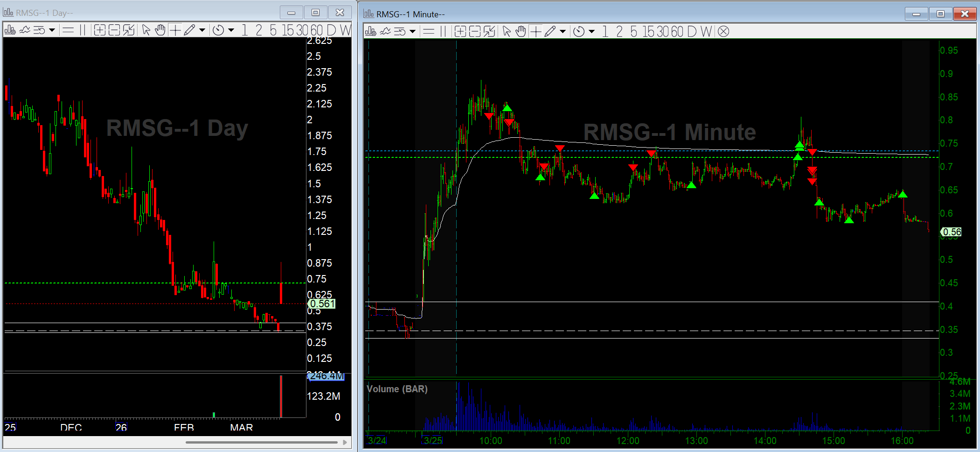
Task: Click the horizontal scrollbar thumb in Day window
Action: point(261,442)
